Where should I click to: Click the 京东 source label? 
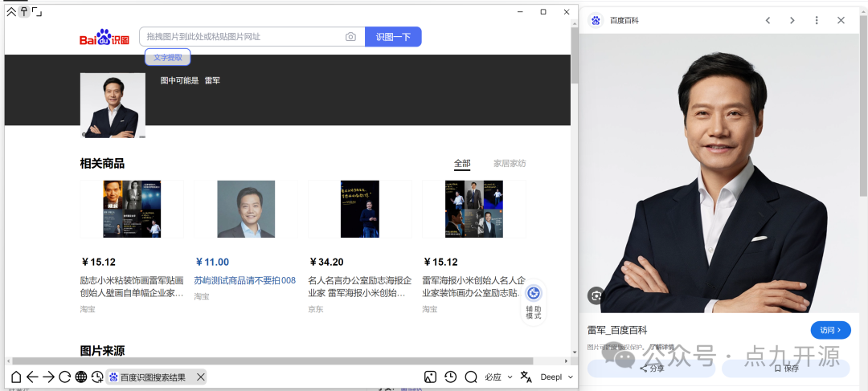pyautogui.click(x=316, y=309)
